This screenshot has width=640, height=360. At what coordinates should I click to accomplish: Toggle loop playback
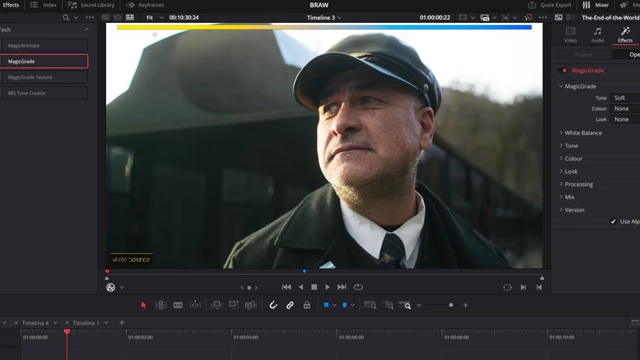click(358, 287)
